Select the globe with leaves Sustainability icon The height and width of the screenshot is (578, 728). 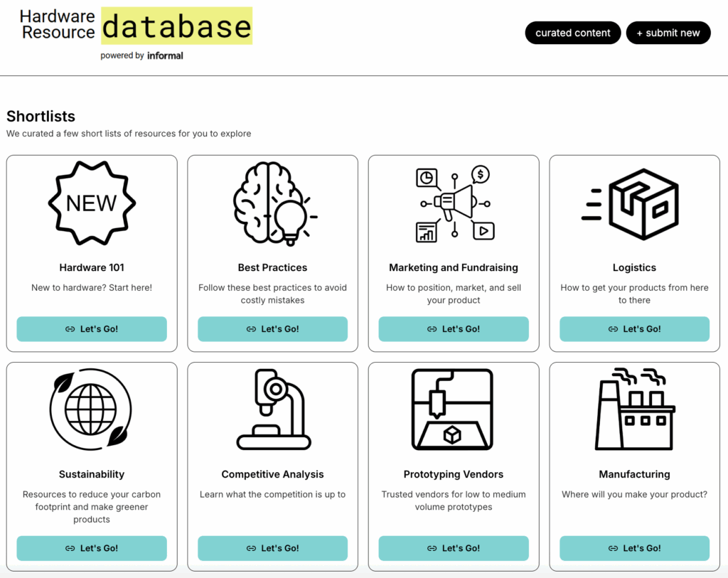[x=91, y=410]
